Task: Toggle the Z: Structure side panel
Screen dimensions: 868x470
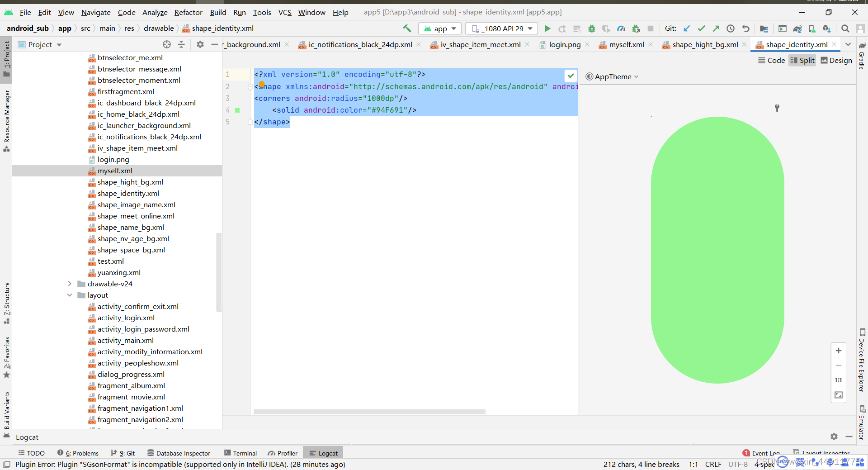Action: coord(6,303)
